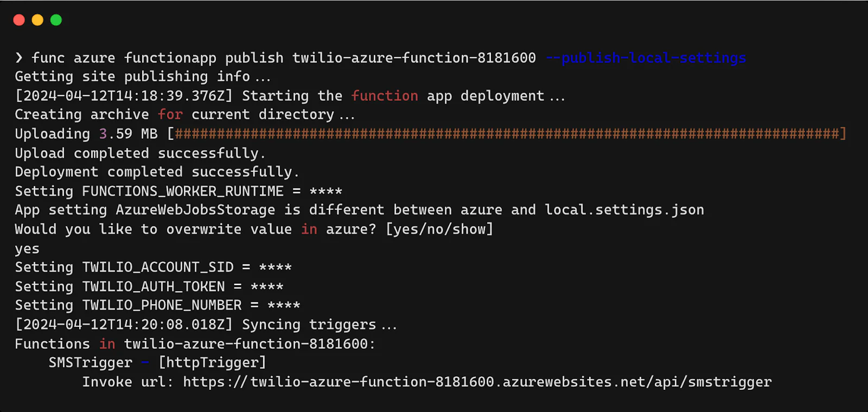The height and width of the screenshot is (412, 868).
Task: Click the 'Starting the function app deployment' line
Action: (x=290, y=96)
